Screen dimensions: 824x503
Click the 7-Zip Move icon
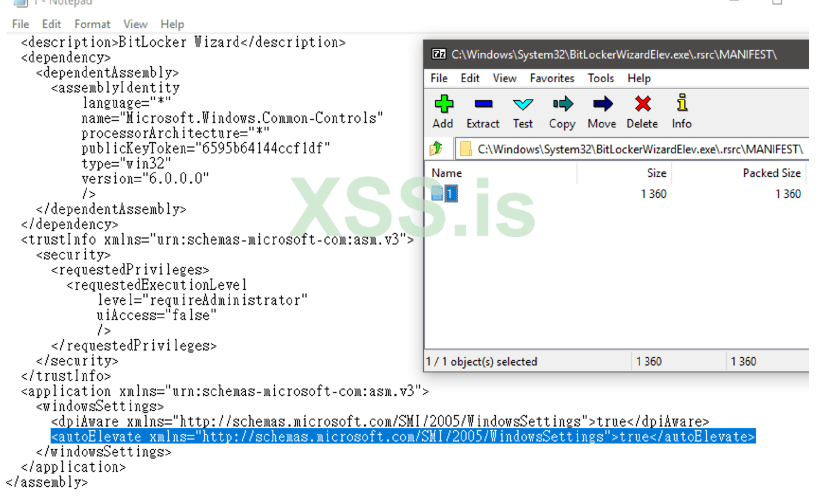coord(602,104)
